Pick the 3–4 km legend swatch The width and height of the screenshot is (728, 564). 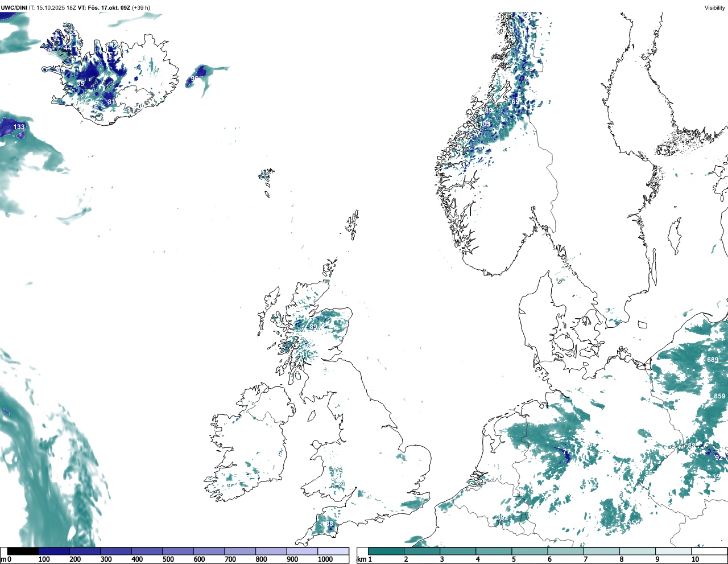point(458,551)
